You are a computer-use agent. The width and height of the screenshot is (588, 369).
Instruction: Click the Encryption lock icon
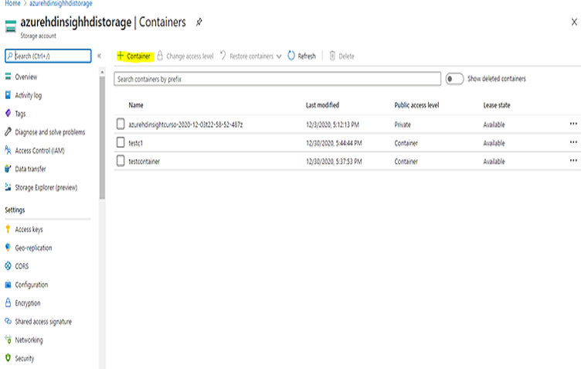click(x=8, y=302)
